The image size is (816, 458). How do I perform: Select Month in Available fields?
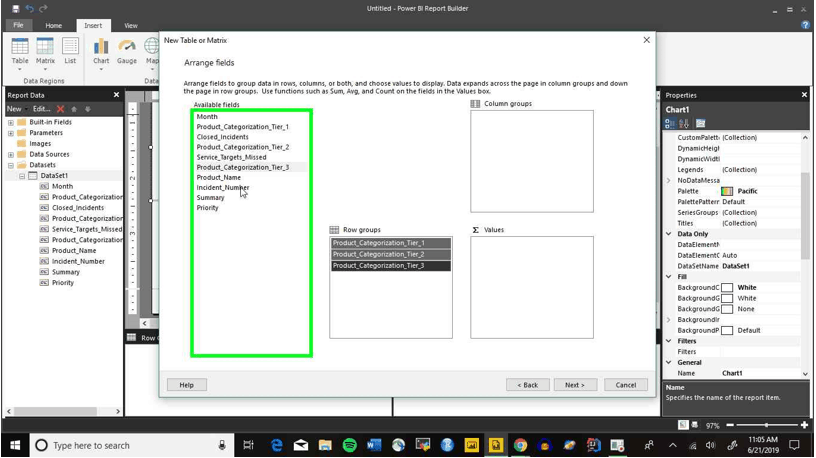click(207, 117)
